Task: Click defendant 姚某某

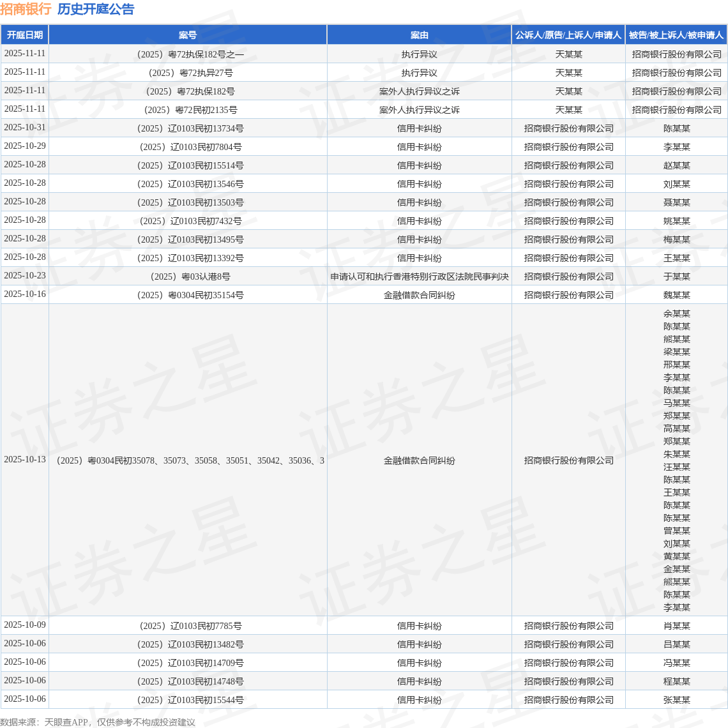Action: click(x=676, y=222)
